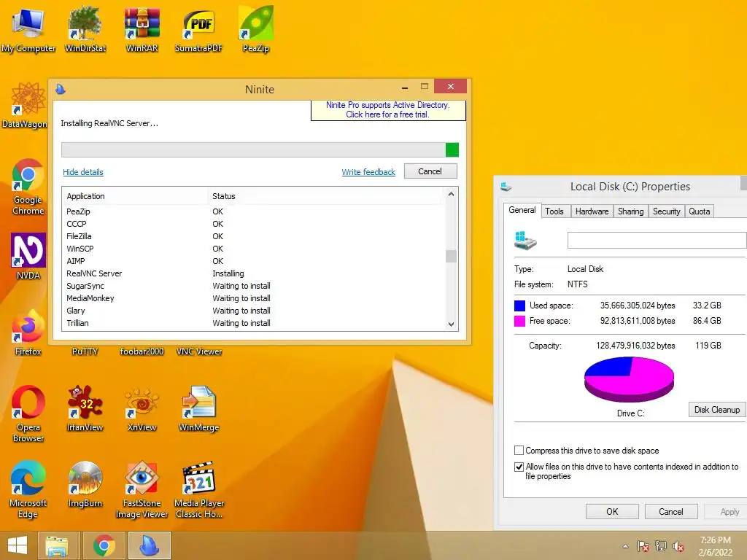Image resolution: width=747 pixels, height=560 pixels.
Task: Click the Ninite list scrollbar thumb
Action: click(x=451, y=256)
